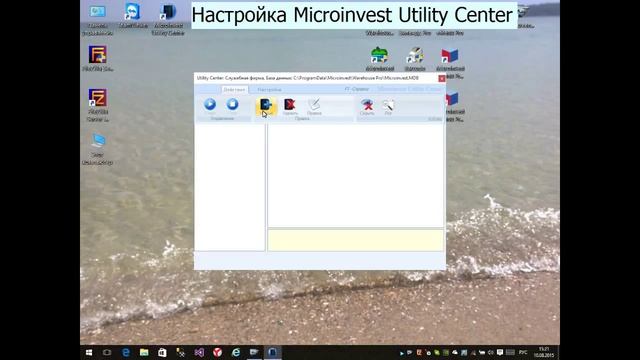Open the lower FileZilla shortcut with FZ logo
This screenshot has height=360, width=640.
click(x=98, y=105)
